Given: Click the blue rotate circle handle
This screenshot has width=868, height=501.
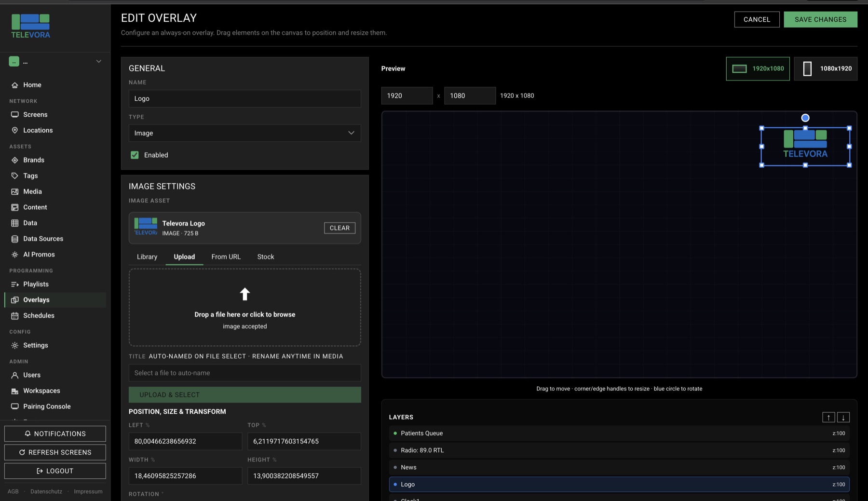Looking at the screenshot, I should [x=805, y=118].
